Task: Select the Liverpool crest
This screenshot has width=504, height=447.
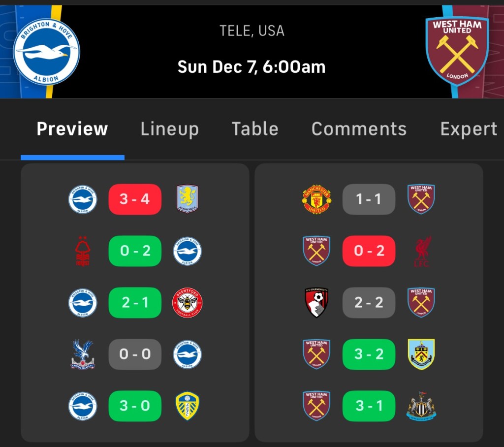Action: click(x=421, y=251)
